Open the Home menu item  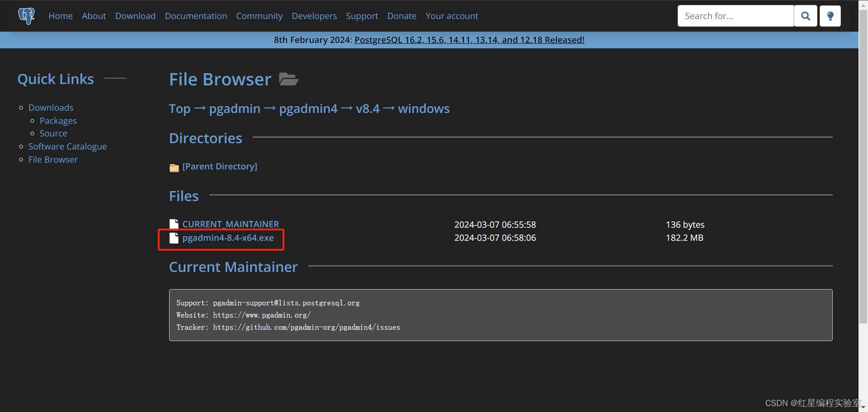pyautogui.click(x=61, y=16)
